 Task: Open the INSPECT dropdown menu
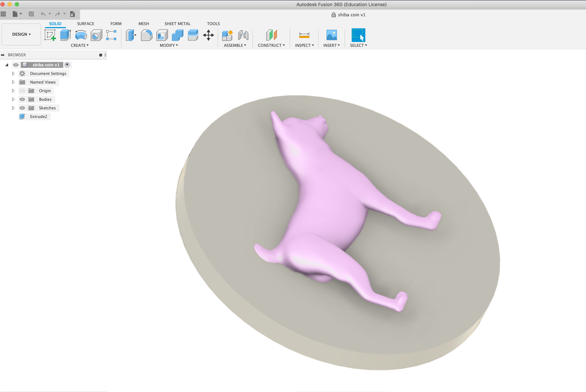click(304, 45)
